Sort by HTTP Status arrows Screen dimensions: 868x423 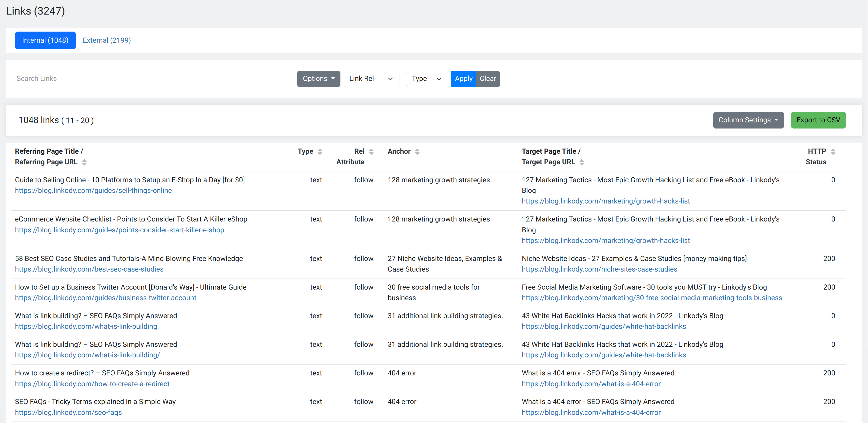click(x=833, y=151)
